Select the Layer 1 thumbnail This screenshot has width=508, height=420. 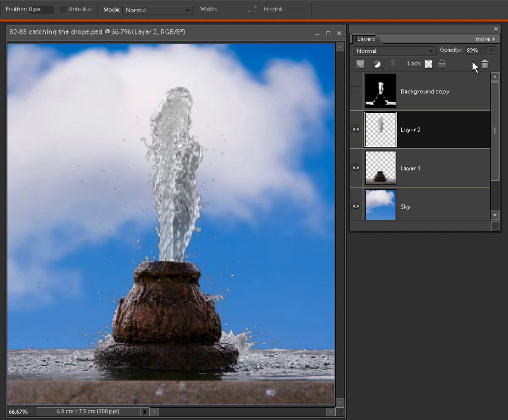(x=381, y=168)
